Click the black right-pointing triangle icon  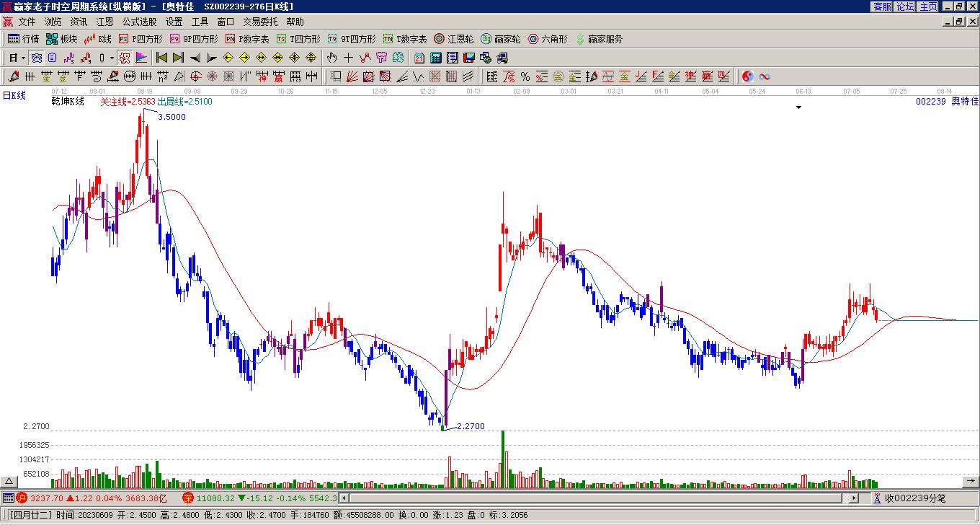[x=212, y=58]
